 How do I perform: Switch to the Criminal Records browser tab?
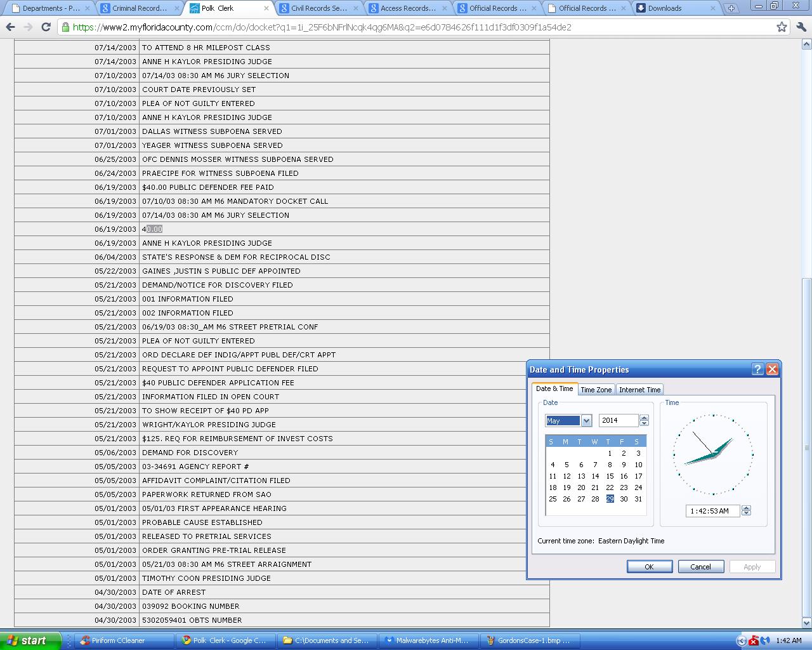[140, 8]
